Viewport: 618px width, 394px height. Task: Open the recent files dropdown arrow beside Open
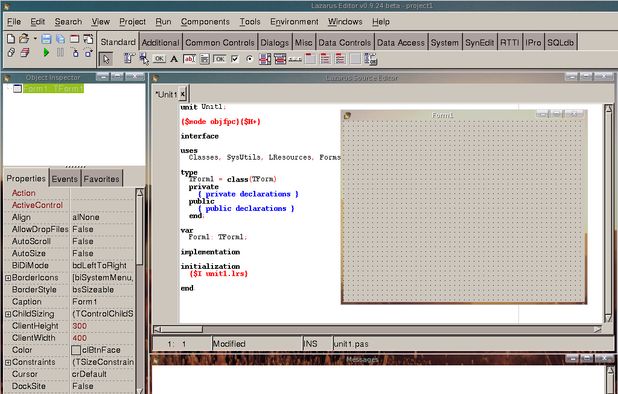click(35, 39)
